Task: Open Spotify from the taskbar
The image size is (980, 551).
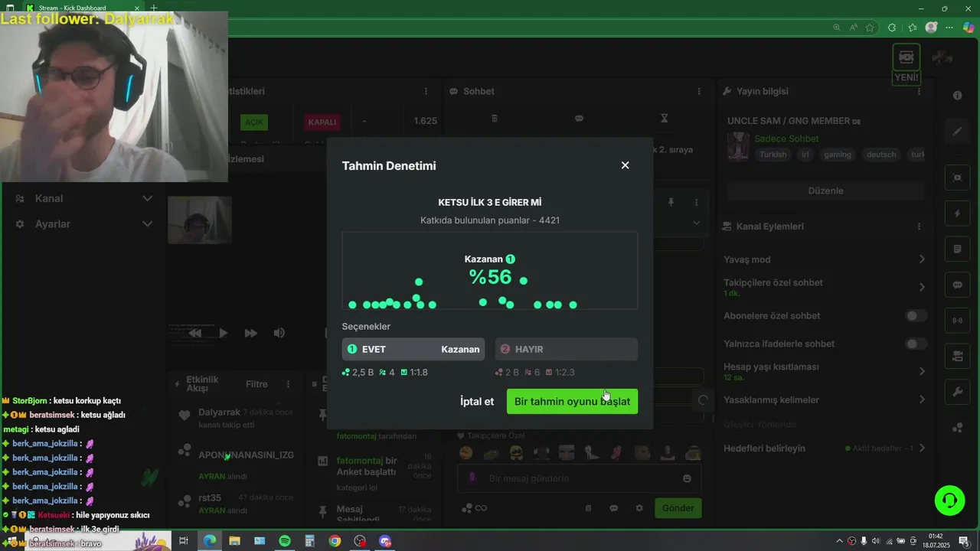Action: 285,541
